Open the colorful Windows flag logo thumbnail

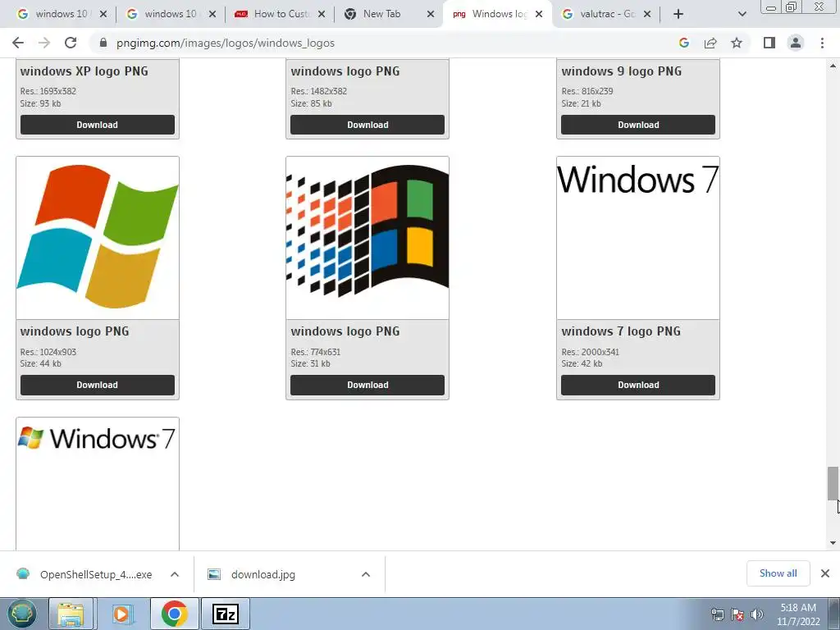[x=98, y=238]
